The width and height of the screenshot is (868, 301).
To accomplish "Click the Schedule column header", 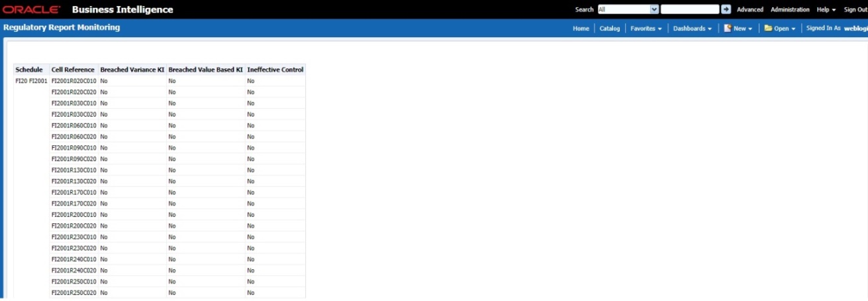I will click(x=28, y=70).
